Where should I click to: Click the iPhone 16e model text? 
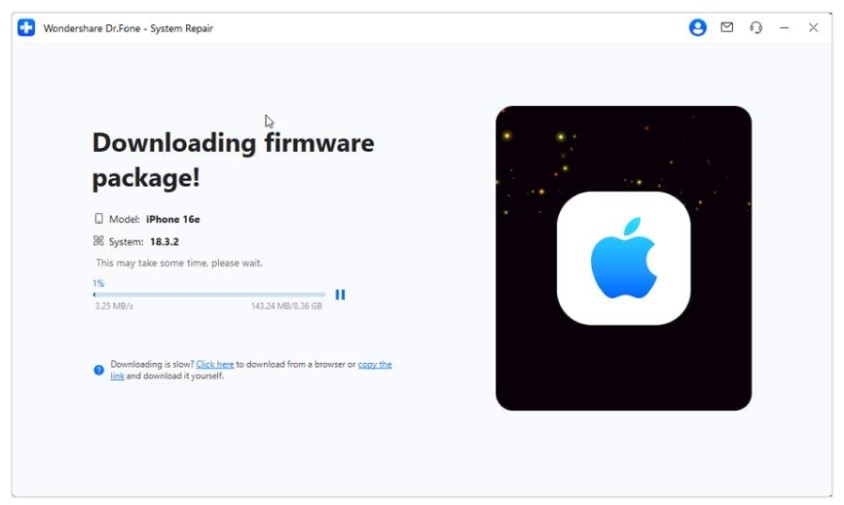coord(173,219)
